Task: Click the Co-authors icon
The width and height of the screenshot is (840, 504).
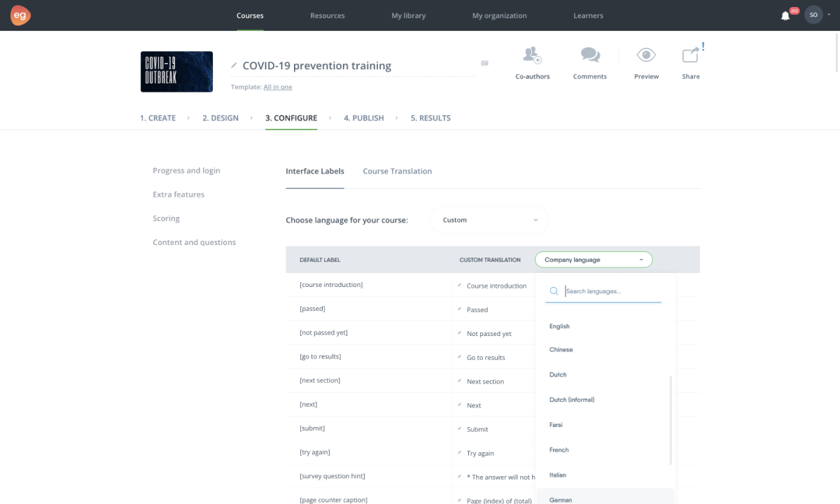Action: click(533, 55)
